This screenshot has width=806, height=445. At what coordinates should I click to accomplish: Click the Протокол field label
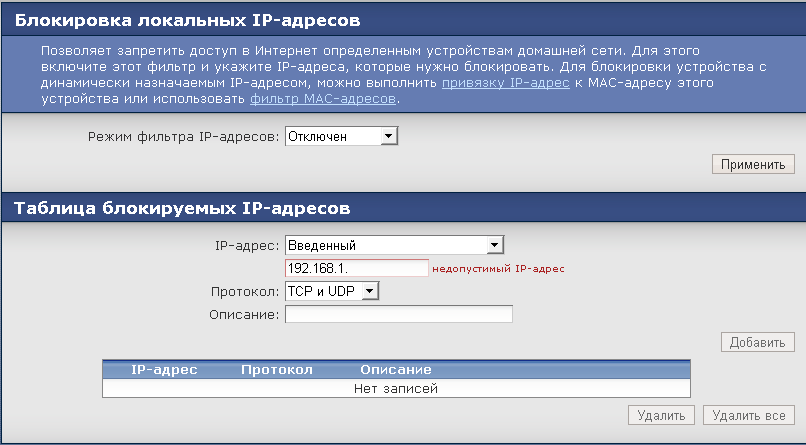point(244,291)
